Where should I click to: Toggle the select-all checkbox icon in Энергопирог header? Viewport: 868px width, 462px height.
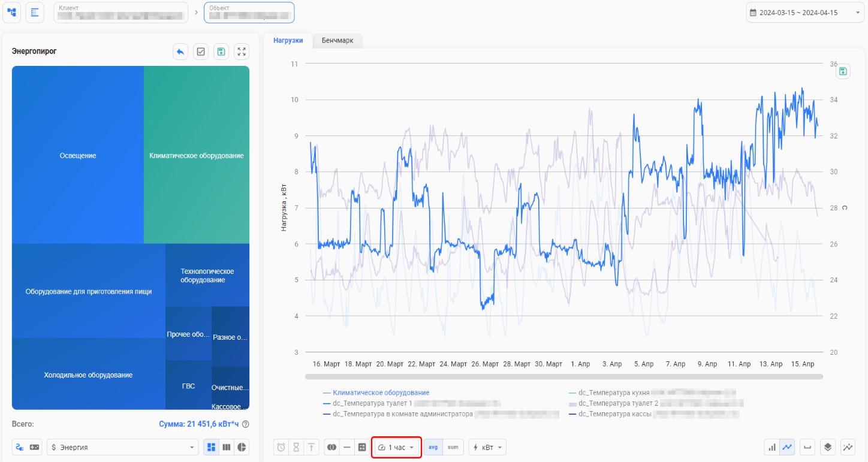[201, 52]
